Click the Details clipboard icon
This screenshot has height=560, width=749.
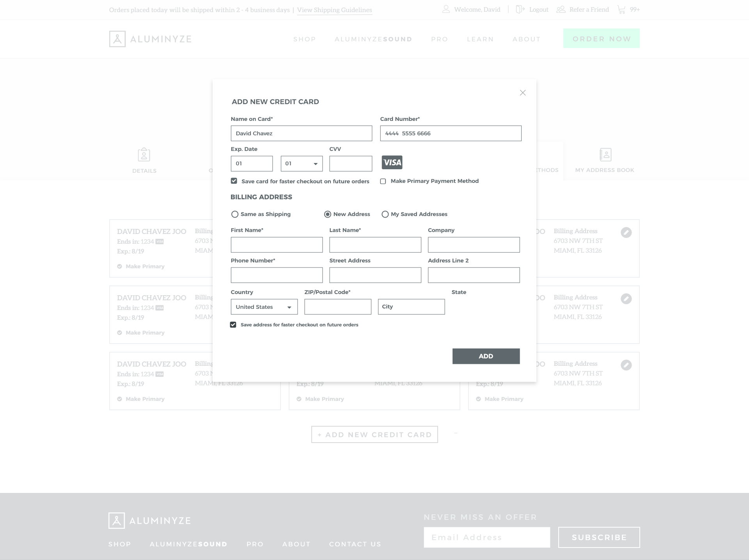click(x=144, y=155)
